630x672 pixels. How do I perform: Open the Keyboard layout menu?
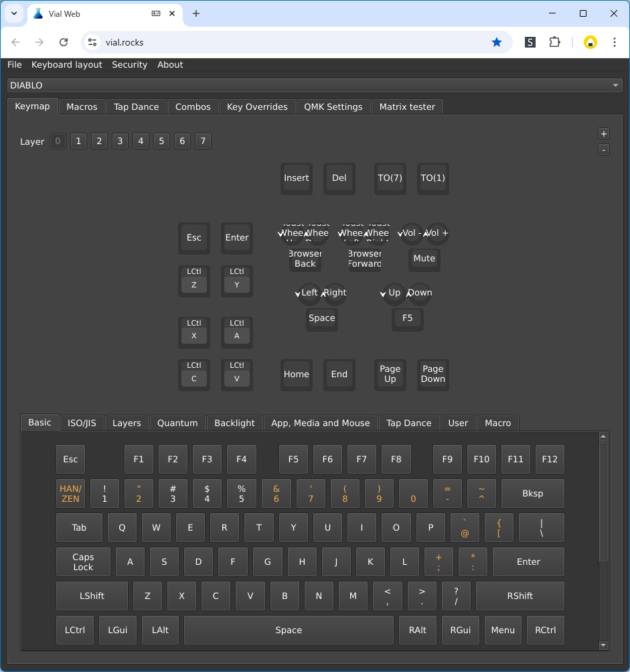coord(67,65)
